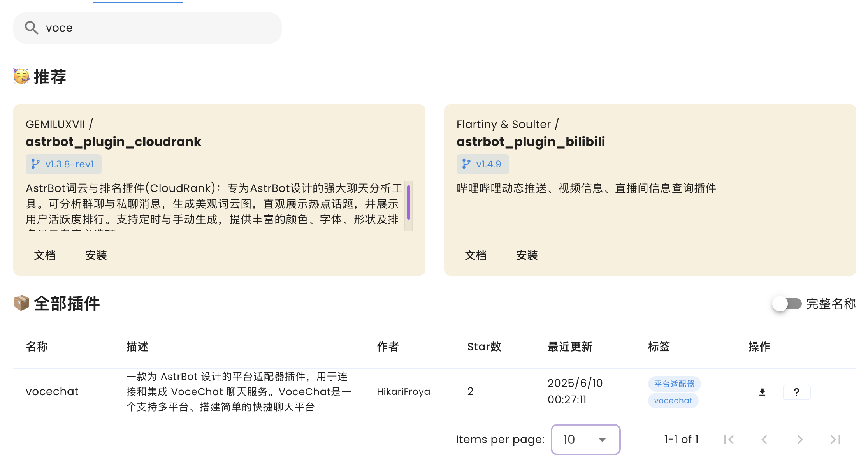Go to the first page of results
The height and width of the screenshot is (461, 868).
pos(729,440)
